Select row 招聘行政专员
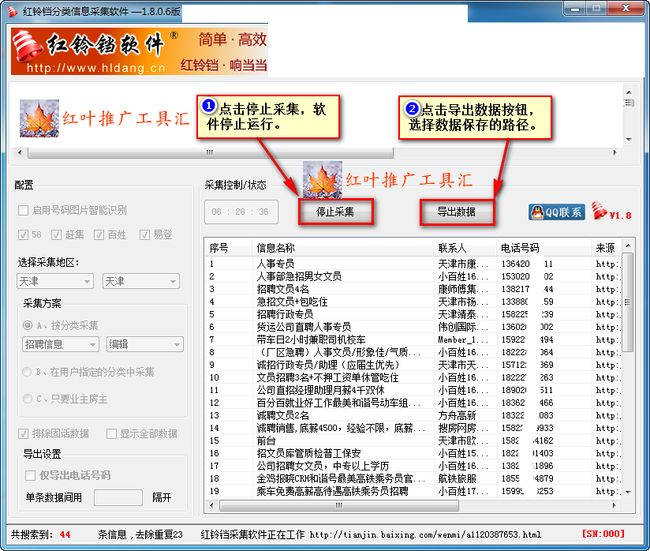The height and width of the screenshot is (551, 650). (x=413, y=314)
